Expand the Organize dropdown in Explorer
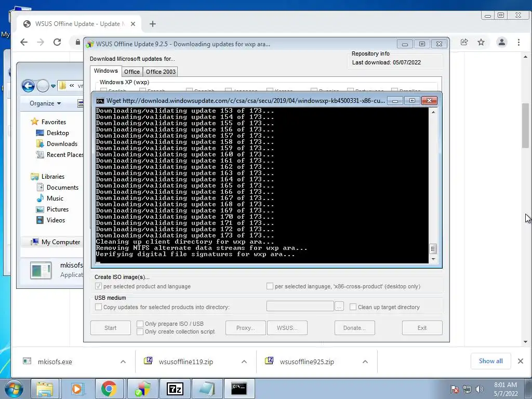The width and height of the screenshot is (532, 399). point(45,103)
